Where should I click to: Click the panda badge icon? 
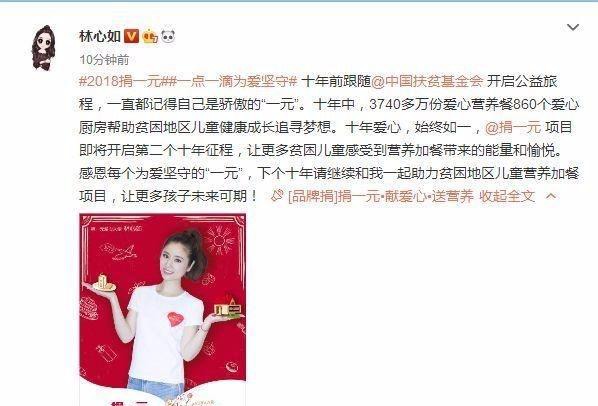[x=168, y=36]
